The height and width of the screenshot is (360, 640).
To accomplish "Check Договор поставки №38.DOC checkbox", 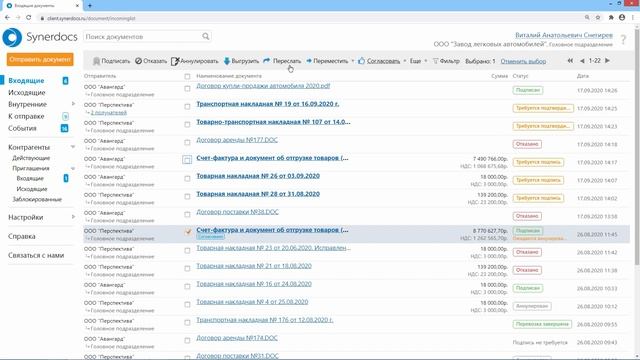I will [187, 214].
